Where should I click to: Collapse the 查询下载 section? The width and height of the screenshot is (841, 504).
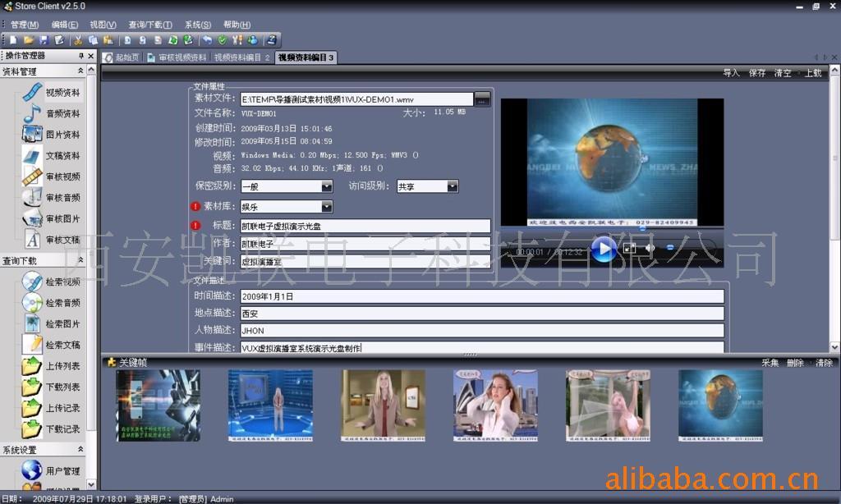80,260
